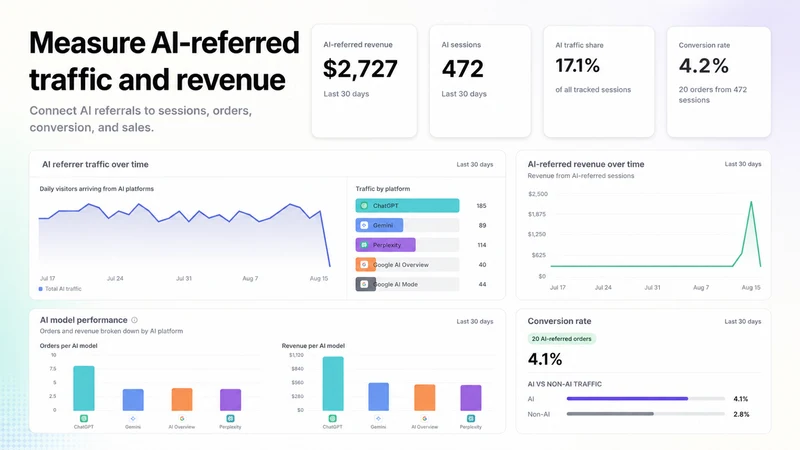Click Perplexity icon under Revenue per AI model
Image resolution: width=800 pixels, height=450 pixels.
[470, 418]
